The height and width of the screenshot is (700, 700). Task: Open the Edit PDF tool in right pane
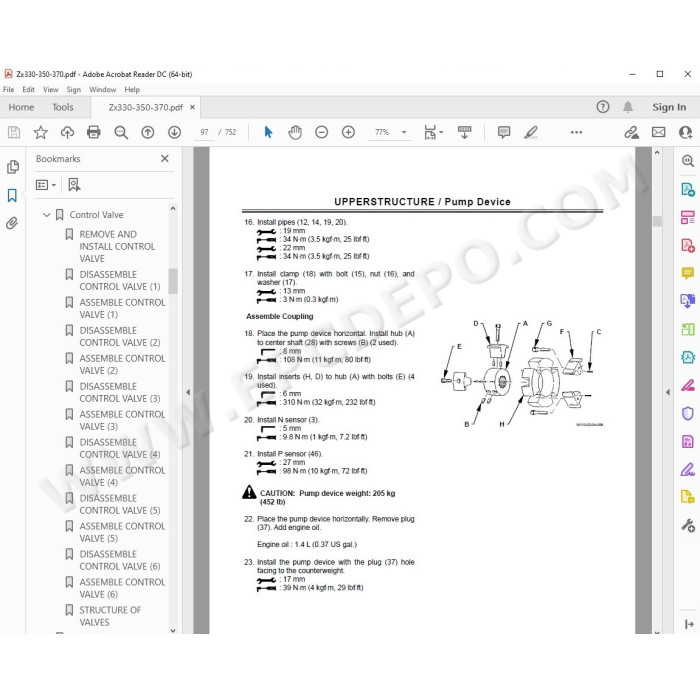688,217
